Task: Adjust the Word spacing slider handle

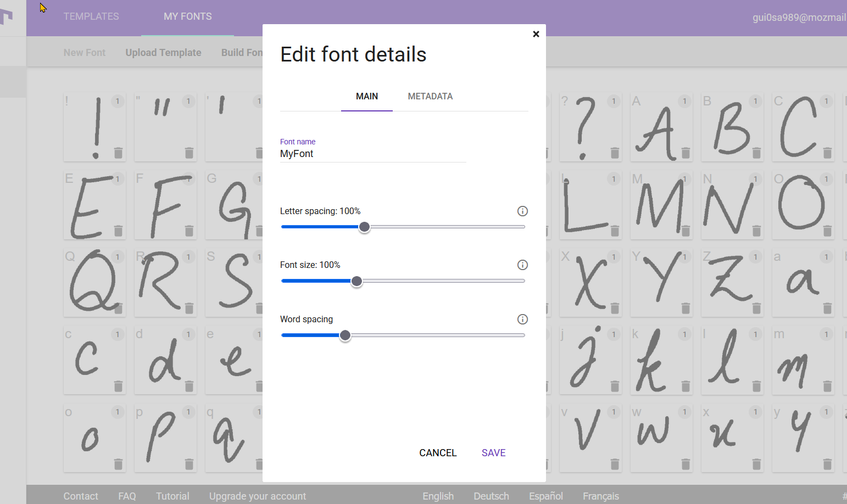Action: pos(345,335)
